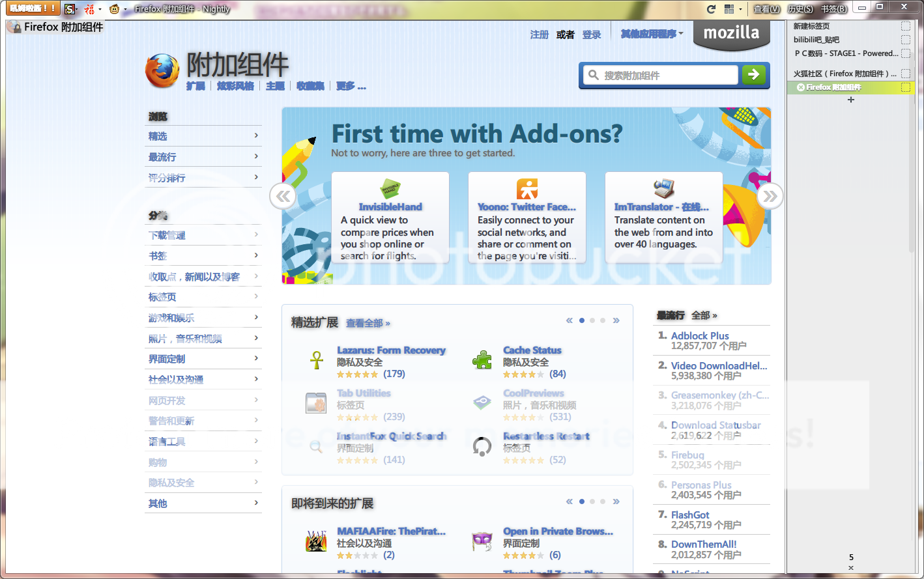The width and height of the screenshot is (924, 579).
Task: Click the Greasemonkey monkey face icon
Action: pyautogui.click(x=115, y=9)
